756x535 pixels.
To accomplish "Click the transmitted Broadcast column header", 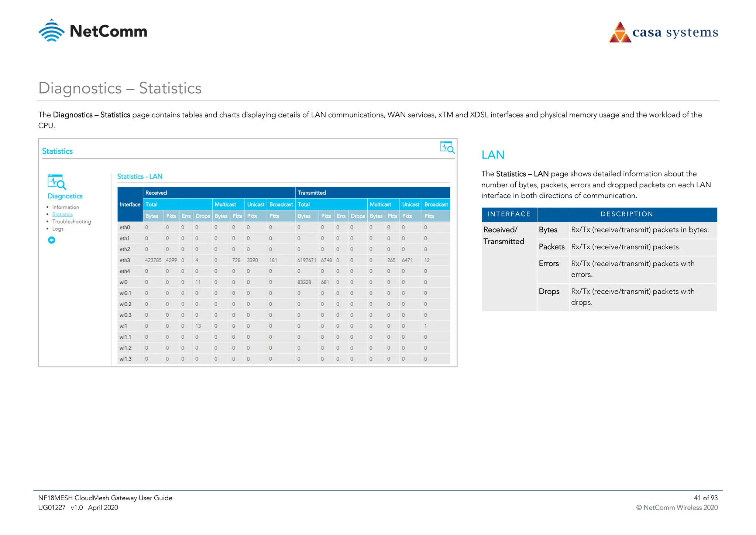I will pyautogui.click(x=436, y=204).
